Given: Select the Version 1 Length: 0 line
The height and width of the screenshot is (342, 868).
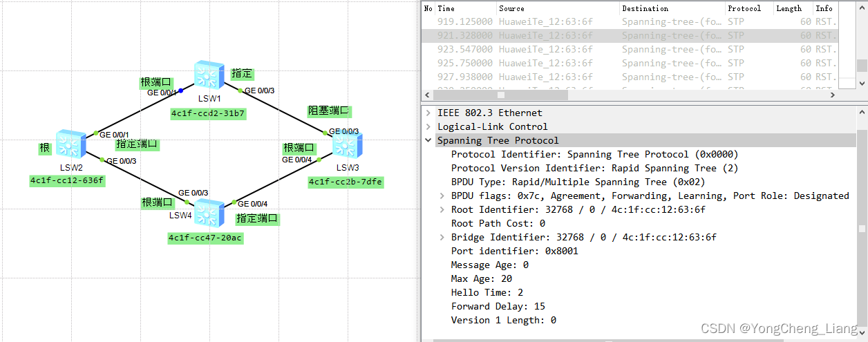Looking at the screenshot, I should coord(504,320).
